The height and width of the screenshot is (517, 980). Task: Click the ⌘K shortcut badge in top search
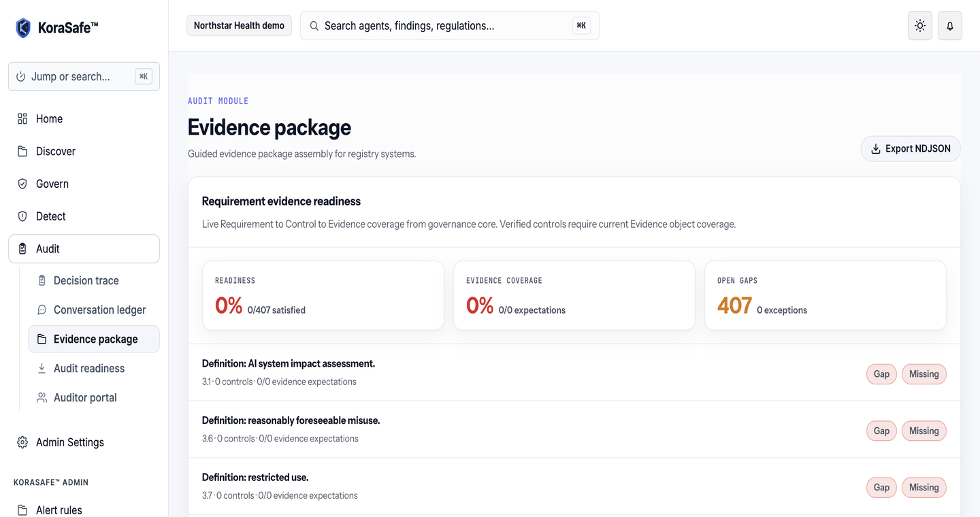click(581, 26)
